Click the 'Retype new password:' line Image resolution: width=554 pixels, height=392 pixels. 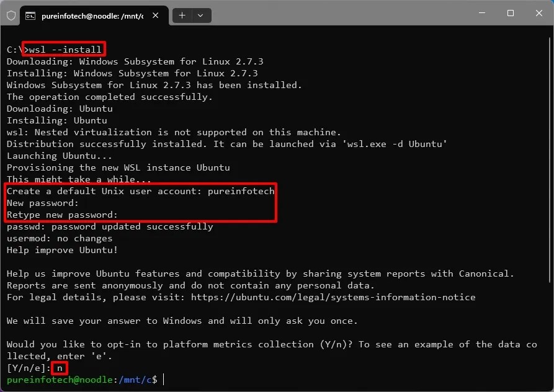pos(62,215)
